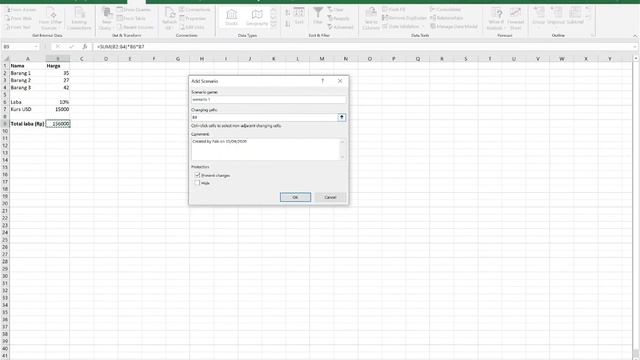The width and height of the screenshot is (640, 360).
Task: Click the Add Scenario help button
Action: pyautogui.click(x=322, y=81)
